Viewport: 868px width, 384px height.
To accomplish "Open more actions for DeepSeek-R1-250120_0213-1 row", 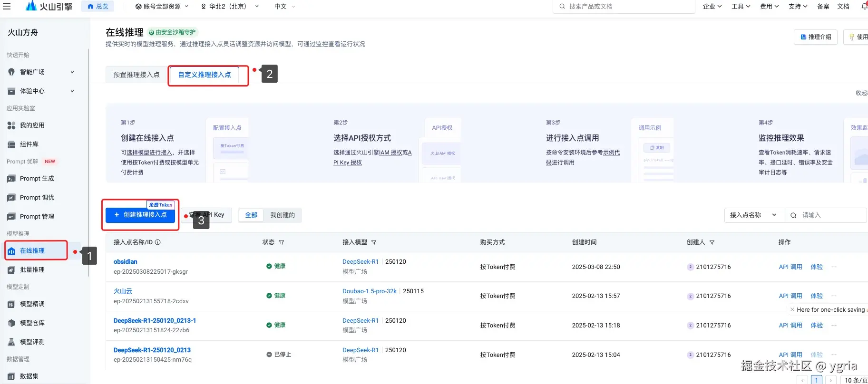I will pos(834,326).
